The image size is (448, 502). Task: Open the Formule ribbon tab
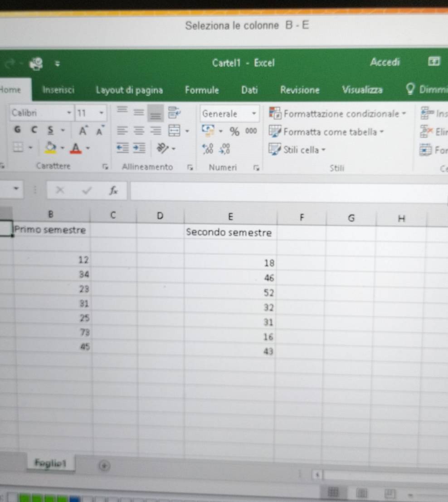[x=202, y=90]
